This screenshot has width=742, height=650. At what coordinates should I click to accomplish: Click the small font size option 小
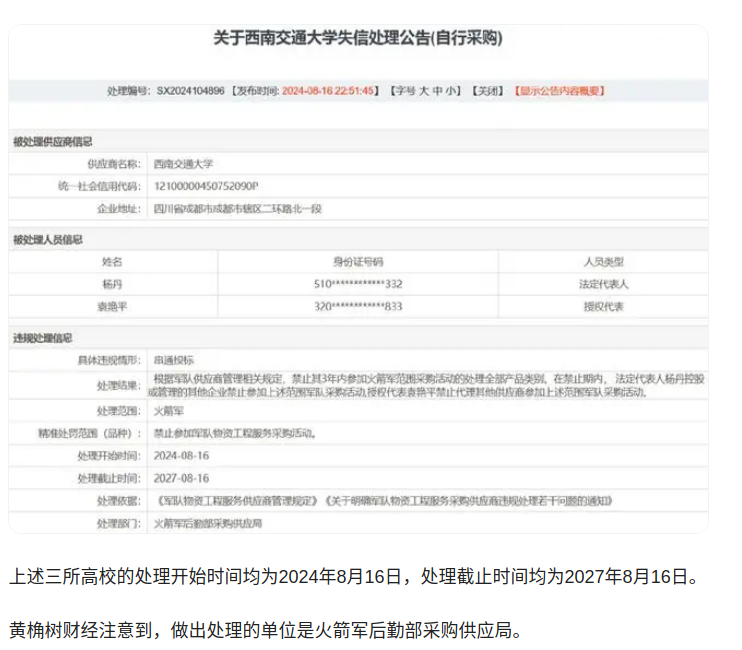(x=450, y=91)
